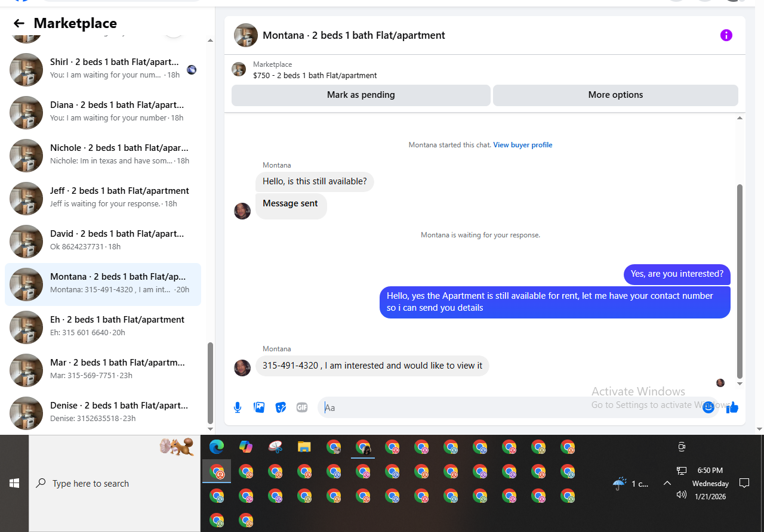
Task: Open Shirl's apartment conversation
Action: pyautogui.click(x=103, y=69)
